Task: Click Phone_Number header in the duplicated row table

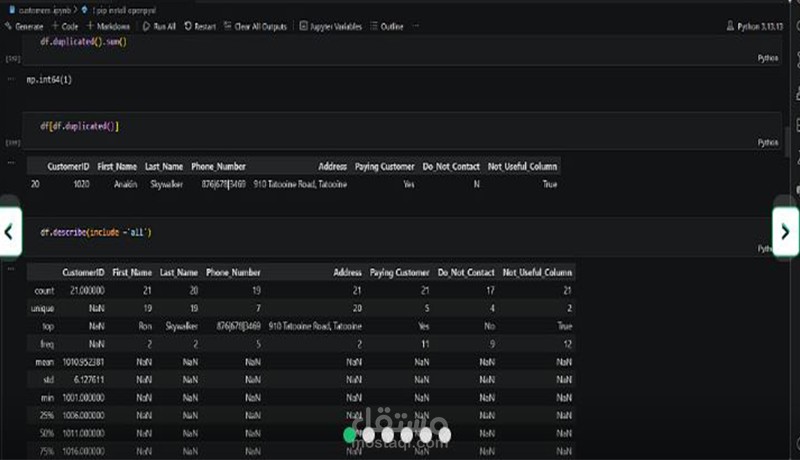Action: pos(218,167)
